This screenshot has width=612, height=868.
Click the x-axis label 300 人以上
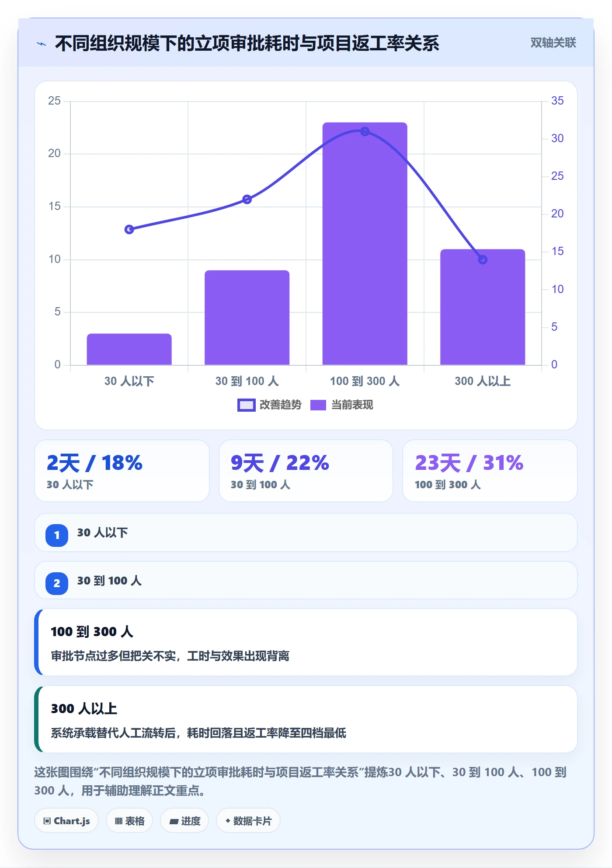pos(483,381)
